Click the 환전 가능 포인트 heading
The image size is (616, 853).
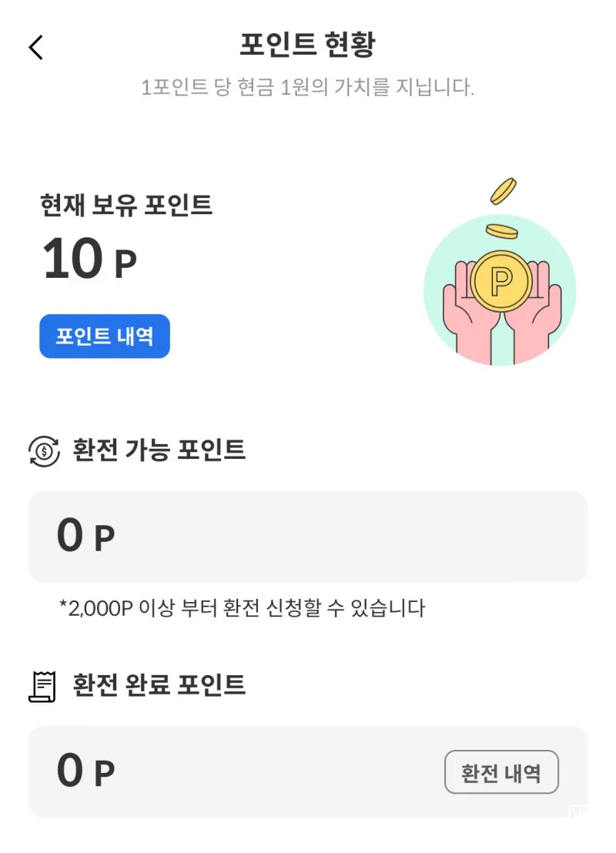159,450
